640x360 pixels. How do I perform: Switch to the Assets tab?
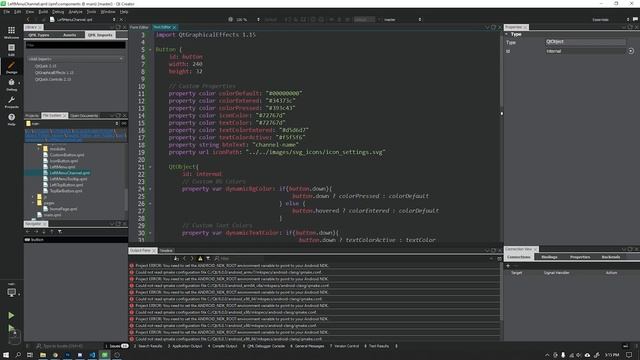point(70,35)
